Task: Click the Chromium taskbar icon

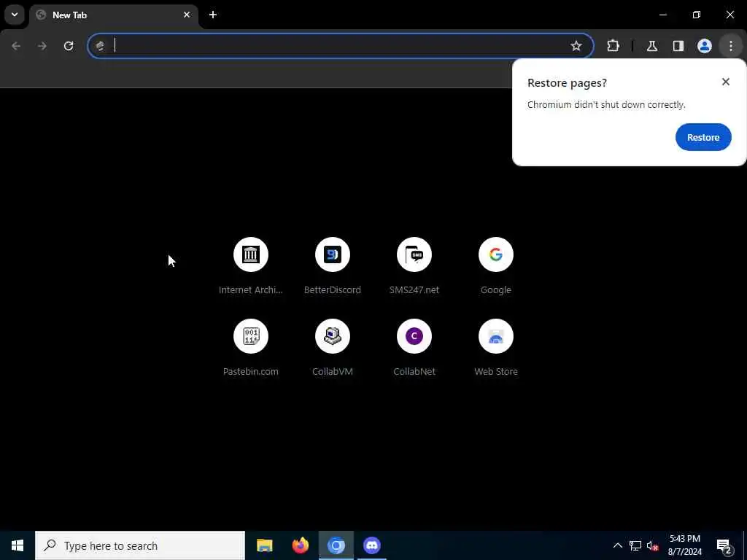Action: (336, 545)
